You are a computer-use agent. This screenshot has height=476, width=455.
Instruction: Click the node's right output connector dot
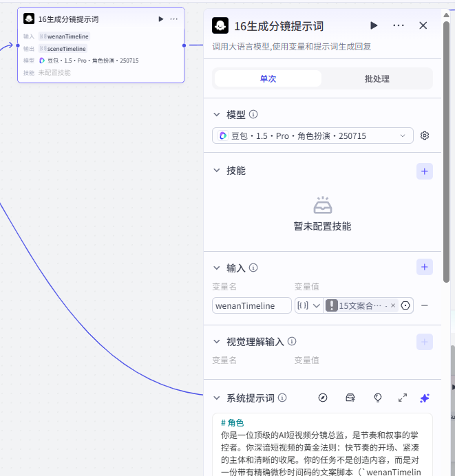[x=184, y=45]
